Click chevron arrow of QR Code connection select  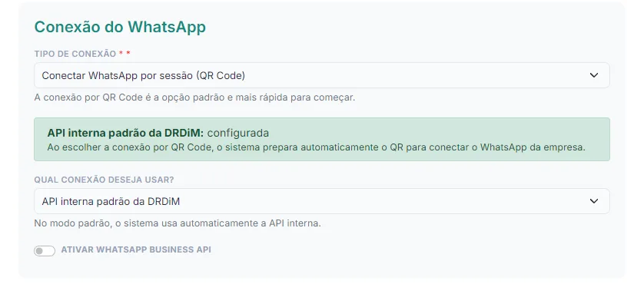click(593, 75)
